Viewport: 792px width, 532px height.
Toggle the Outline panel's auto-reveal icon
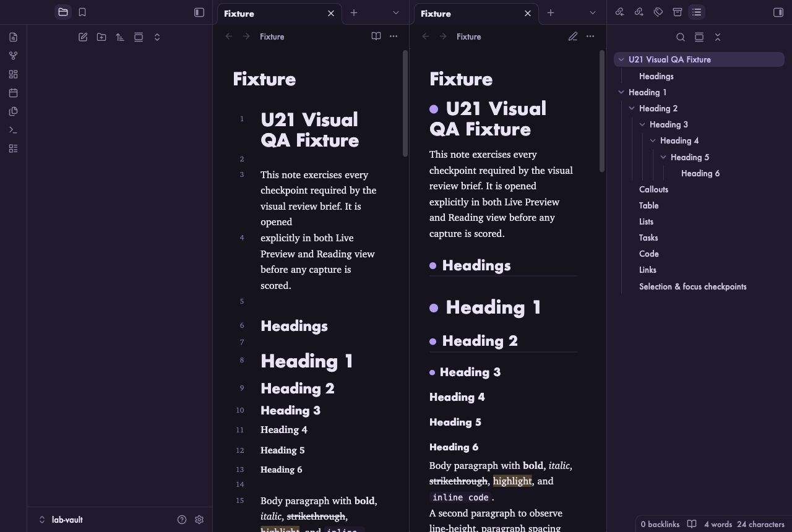pos(699,37)
